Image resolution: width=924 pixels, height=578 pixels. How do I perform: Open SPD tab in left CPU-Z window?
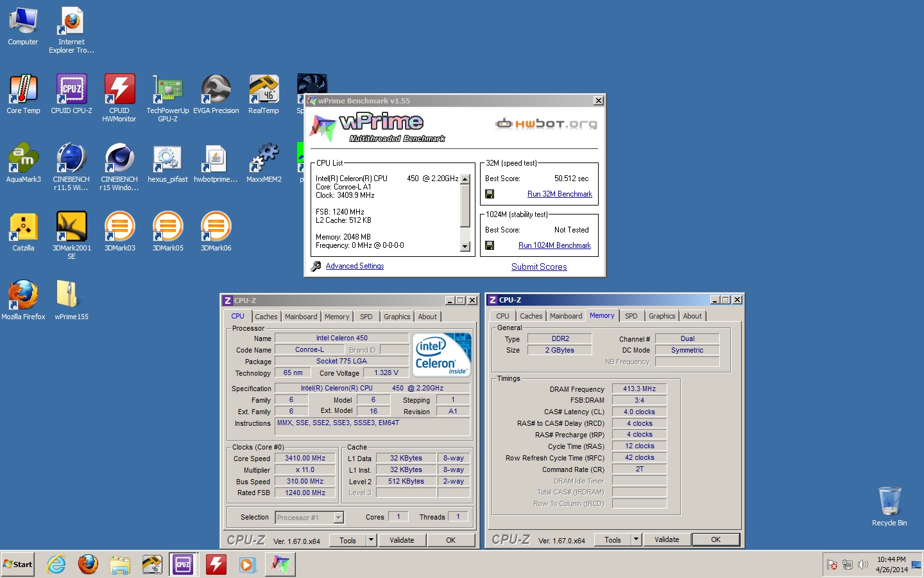pyautogui.click(x=366, y=317)
